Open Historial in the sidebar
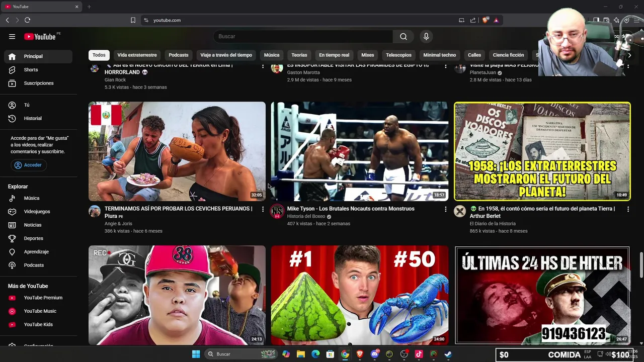This screenshot has height=362, width=644. 38,118
